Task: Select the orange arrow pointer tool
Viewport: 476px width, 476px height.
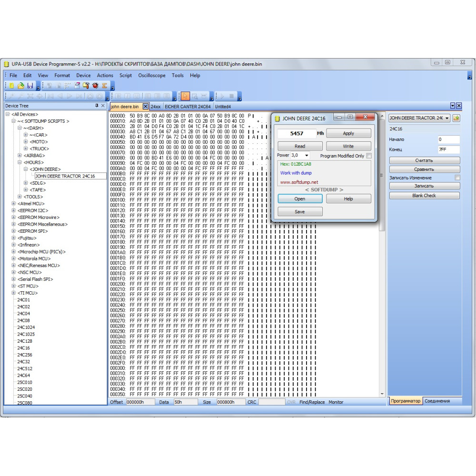Action: [x=185, y=96]
